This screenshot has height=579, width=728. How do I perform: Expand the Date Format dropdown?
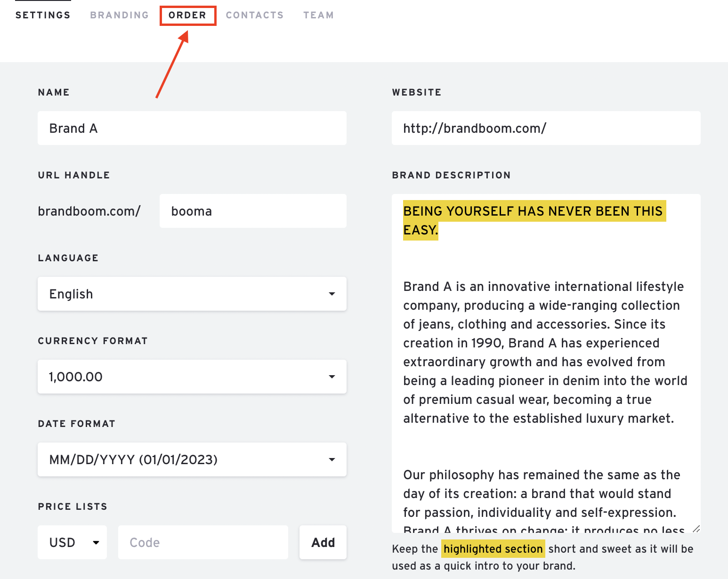pyautogui.click(x=192, y=459)
